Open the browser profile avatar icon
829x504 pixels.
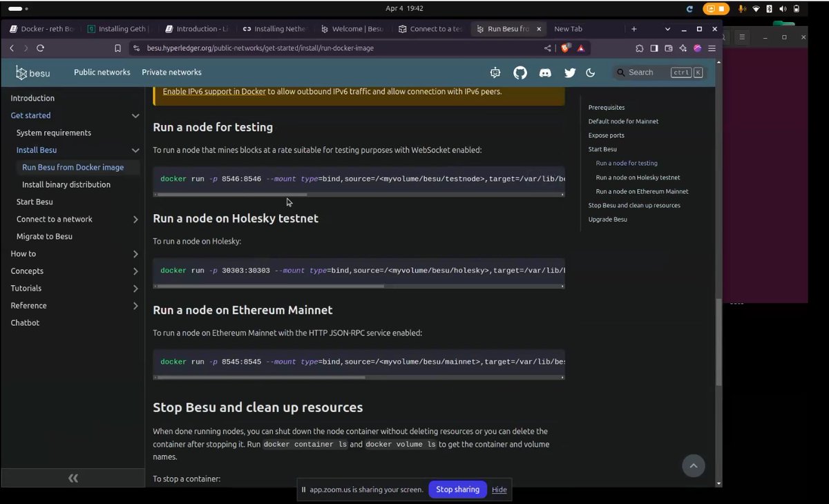[x=698, y=48]
